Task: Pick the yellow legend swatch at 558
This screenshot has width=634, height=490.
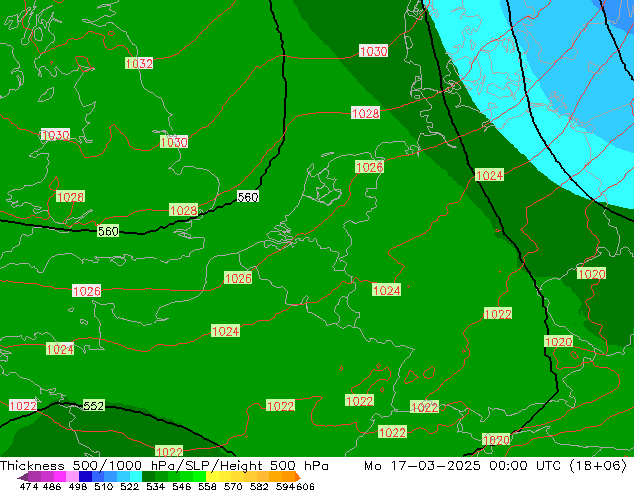Action: 212,477
